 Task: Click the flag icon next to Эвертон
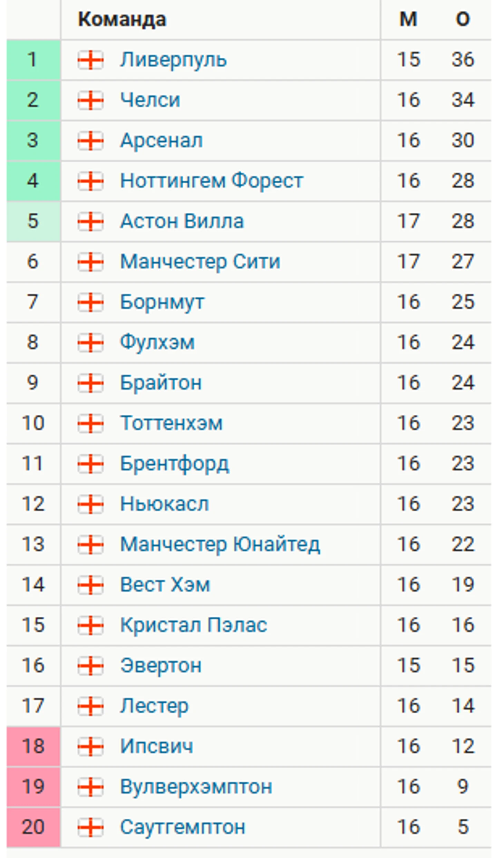click(x=90, y=665)
